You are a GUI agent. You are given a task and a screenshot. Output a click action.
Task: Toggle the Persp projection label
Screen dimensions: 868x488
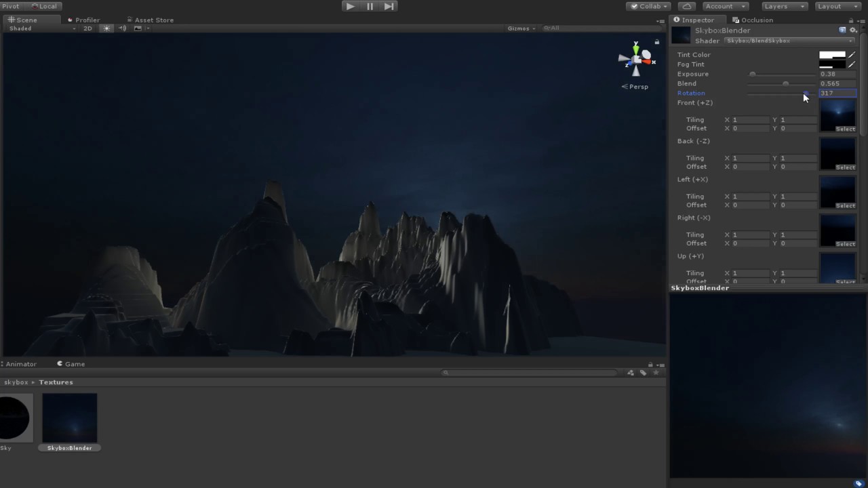click(x=635, y=87)
